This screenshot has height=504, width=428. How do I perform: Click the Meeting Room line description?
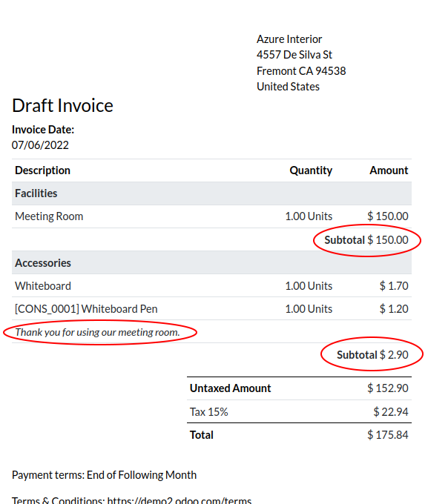pos(49,216)
